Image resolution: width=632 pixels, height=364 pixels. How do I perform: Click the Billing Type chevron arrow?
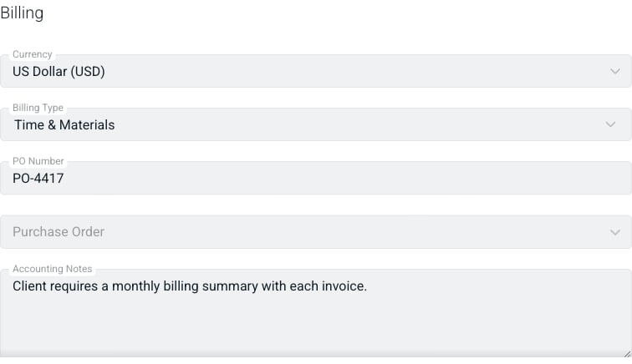pyautogui.click(x=610, y=124)
